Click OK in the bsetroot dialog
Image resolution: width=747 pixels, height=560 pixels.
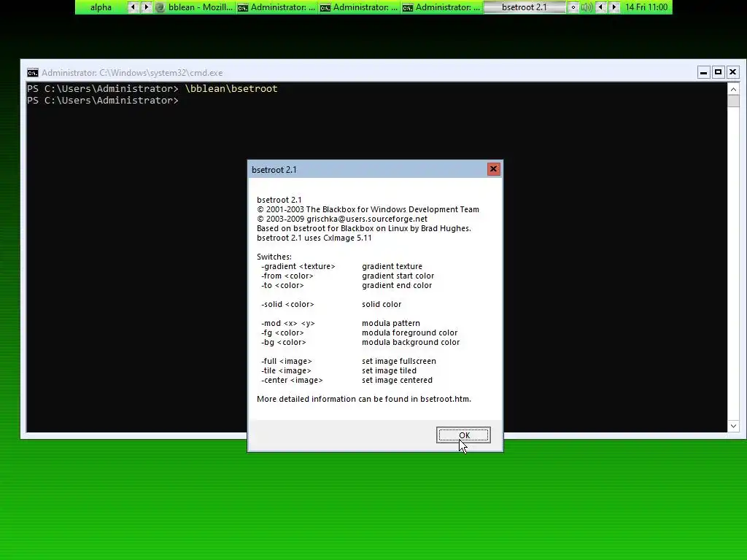(463, 435)
